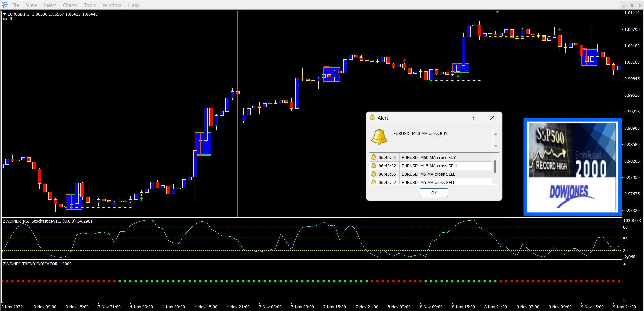Click the S&P500 Dow Jones image thumbnail
This screenshot has height=311, width=644.
[572, 167]
